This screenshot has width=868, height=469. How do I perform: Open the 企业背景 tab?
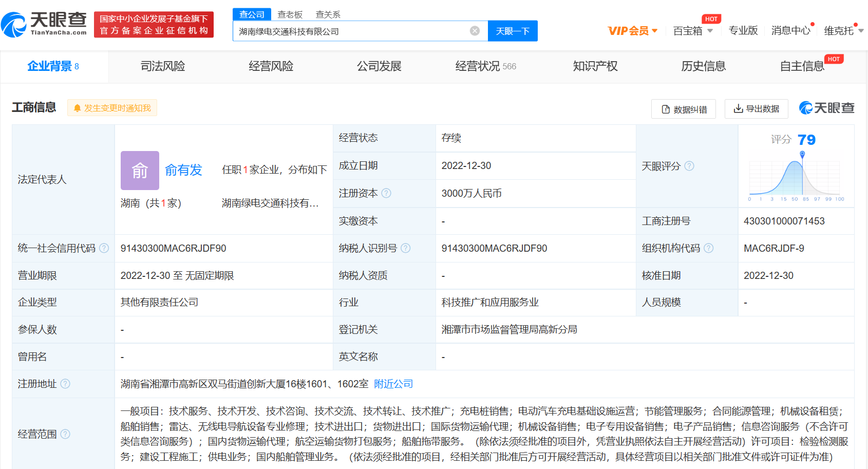pos(54,66)
